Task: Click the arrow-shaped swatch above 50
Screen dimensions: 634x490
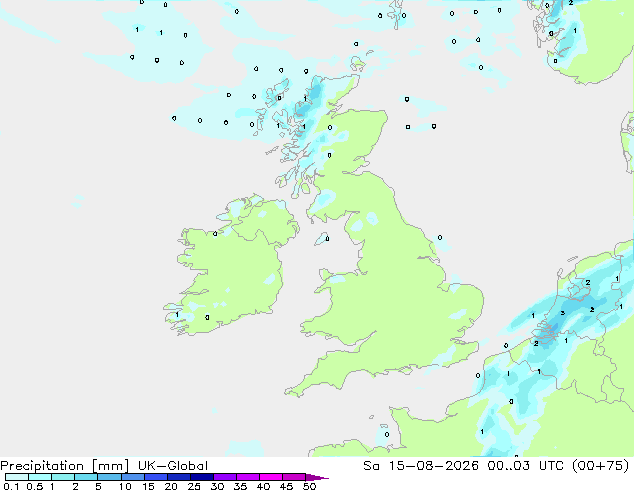Action: click(x=316, y=477)
